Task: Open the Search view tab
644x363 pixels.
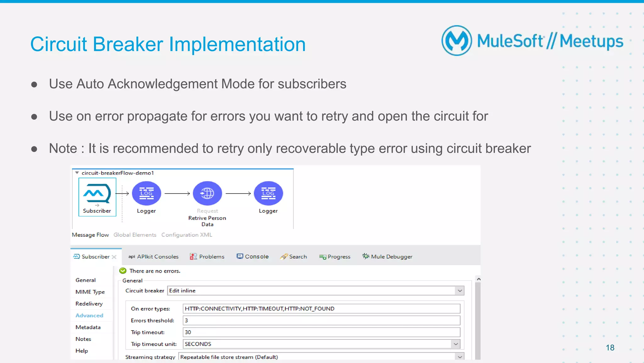Action: (x=293, y=257)
